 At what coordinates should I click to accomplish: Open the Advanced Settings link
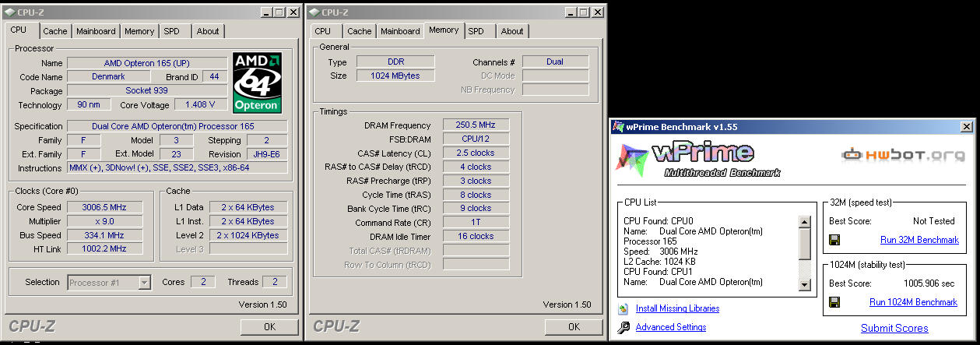click(x=671, y=327)
